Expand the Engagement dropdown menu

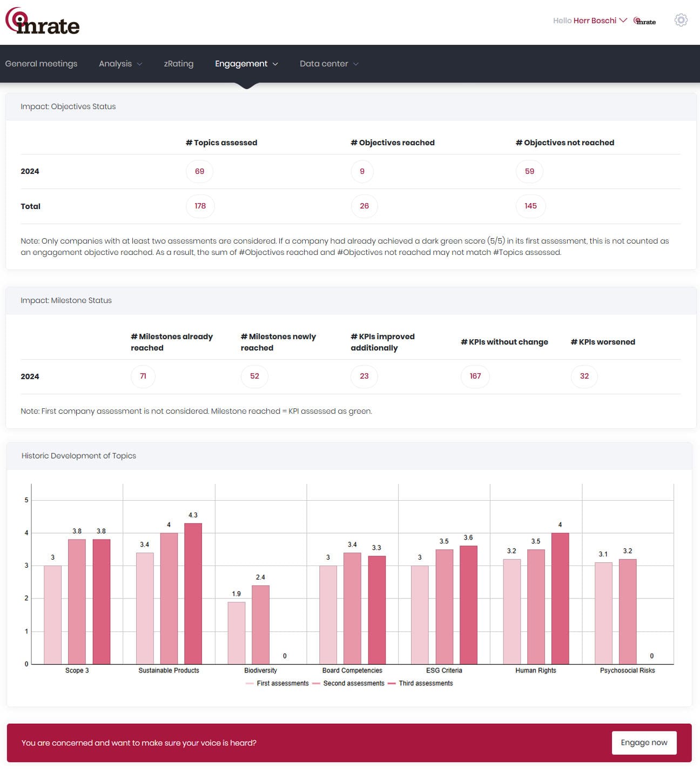pos(246,64)
